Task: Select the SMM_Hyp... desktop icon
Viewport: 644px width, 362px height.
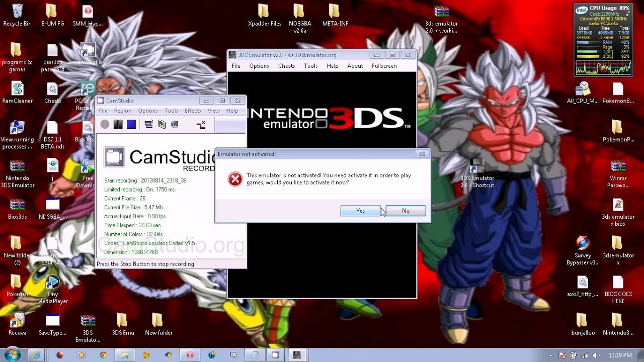Action: [88, 16]
